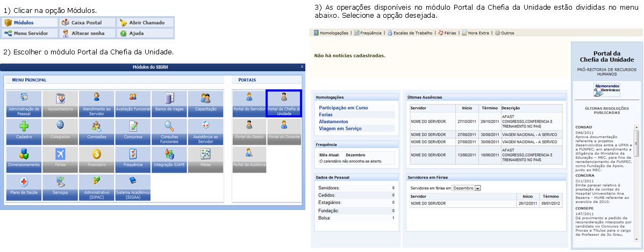Open the Homologações menu
The height and width of the screenshot is (252, 644).
coord(331,33)
